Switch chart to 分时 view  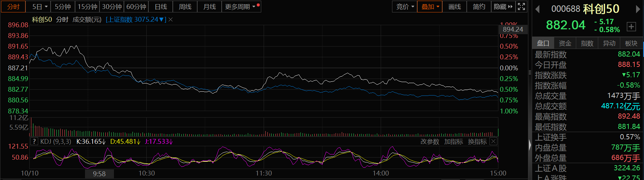pyautogui.click(x=14, y=7)
